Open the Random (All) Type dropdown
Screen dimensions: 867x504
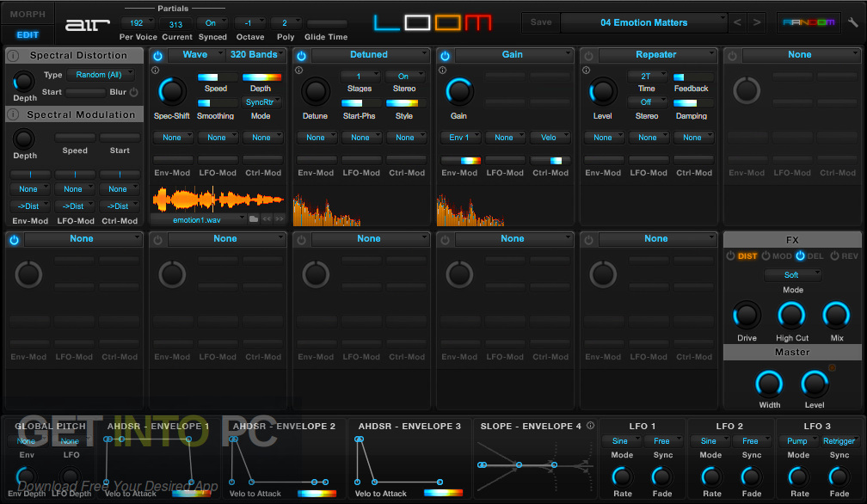click(x=101, y=75)
